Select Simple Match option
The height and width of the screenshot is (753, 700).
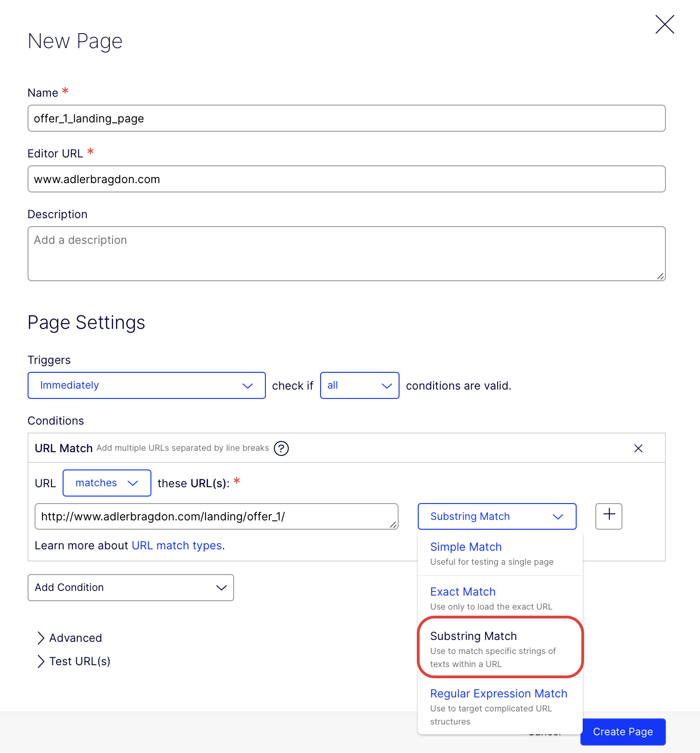pos(500,554)
